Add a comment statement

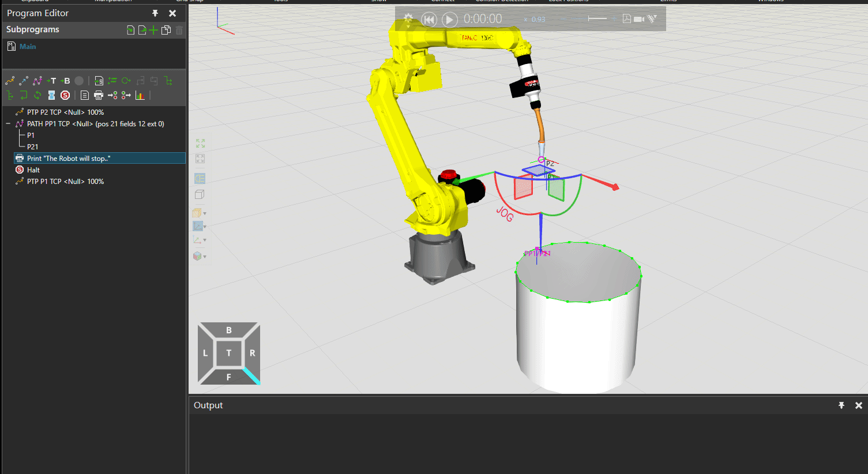(85, 95)
